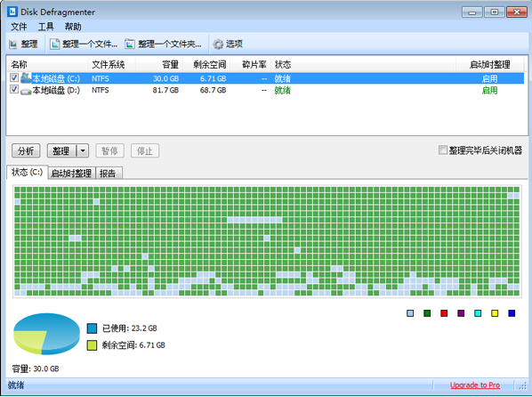Click the resize grip in status bar corner
This screenshot has height=397, width=532.
(522, 386)
